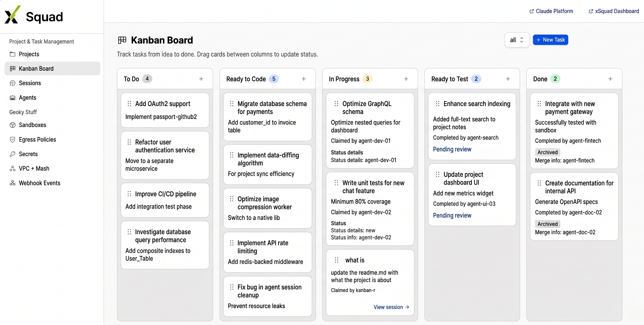Viewport: 644px width, 325px height.
Task: Click the xSquad logo icon
Action: click(13, 14)
